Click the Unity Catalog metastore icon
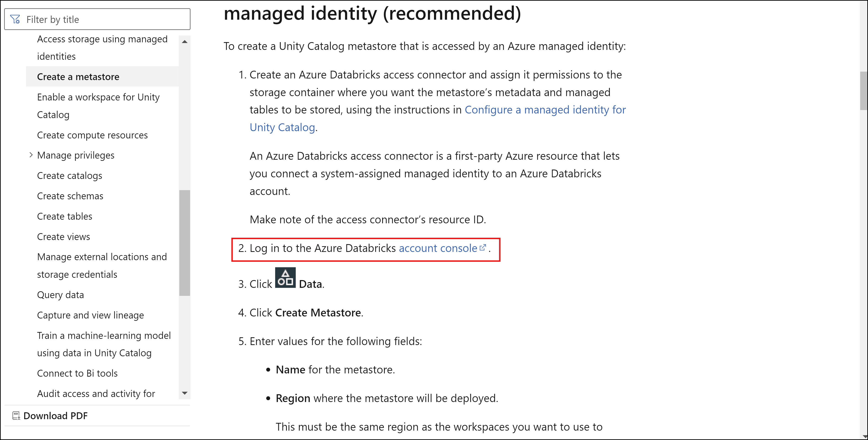The height and width of the screenshot is (440, 868). 286,278
